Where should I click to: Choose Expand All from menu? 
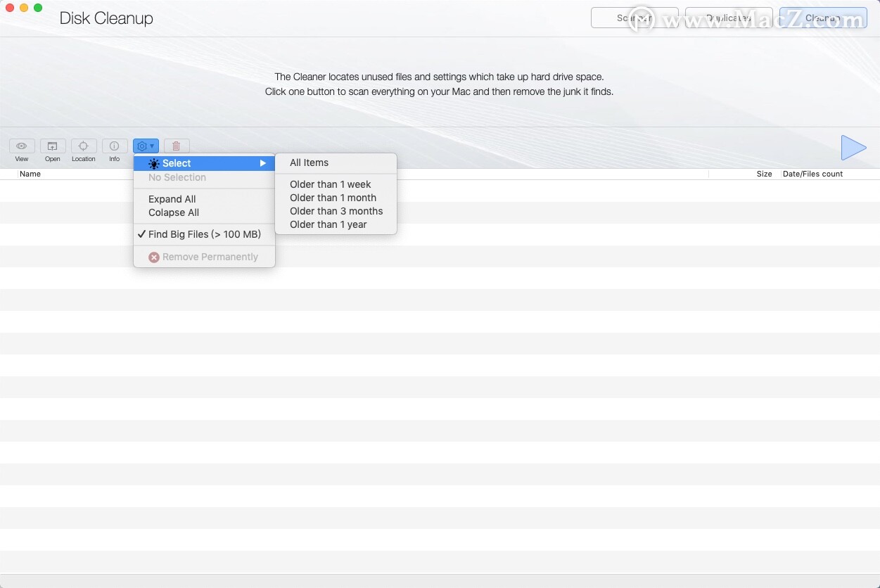coord(172,199)
